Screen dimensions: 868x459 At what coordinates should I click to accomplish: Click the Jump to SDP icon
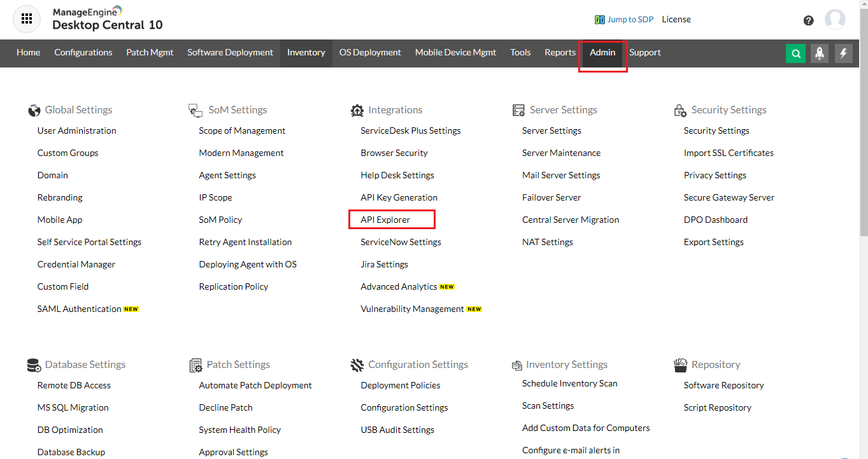(599, 20)
